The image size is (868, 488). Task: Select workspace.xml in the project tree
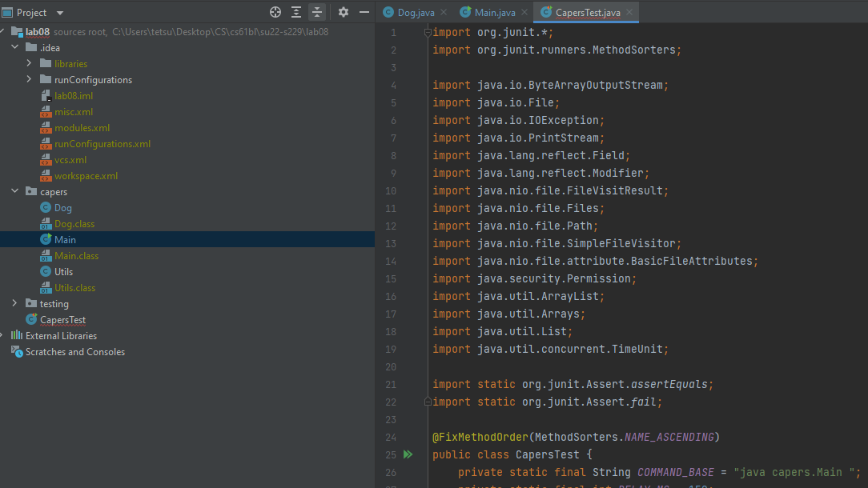[86, 176]
